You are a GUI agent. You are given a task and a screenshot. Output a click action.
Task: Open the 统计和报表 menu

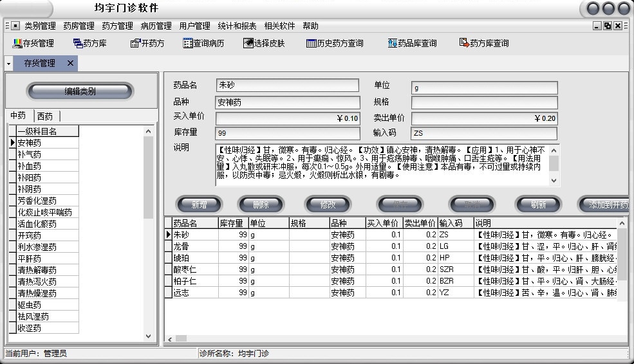(237, 26)
